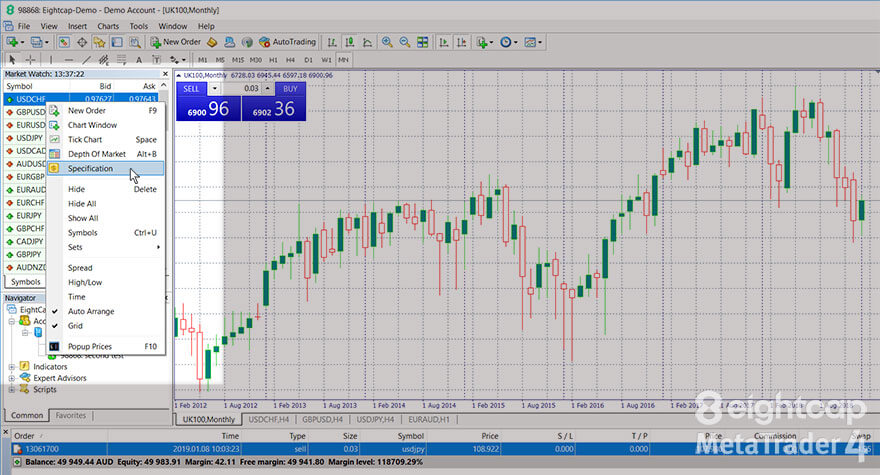Select the crosshair tool

click(30, 60)
